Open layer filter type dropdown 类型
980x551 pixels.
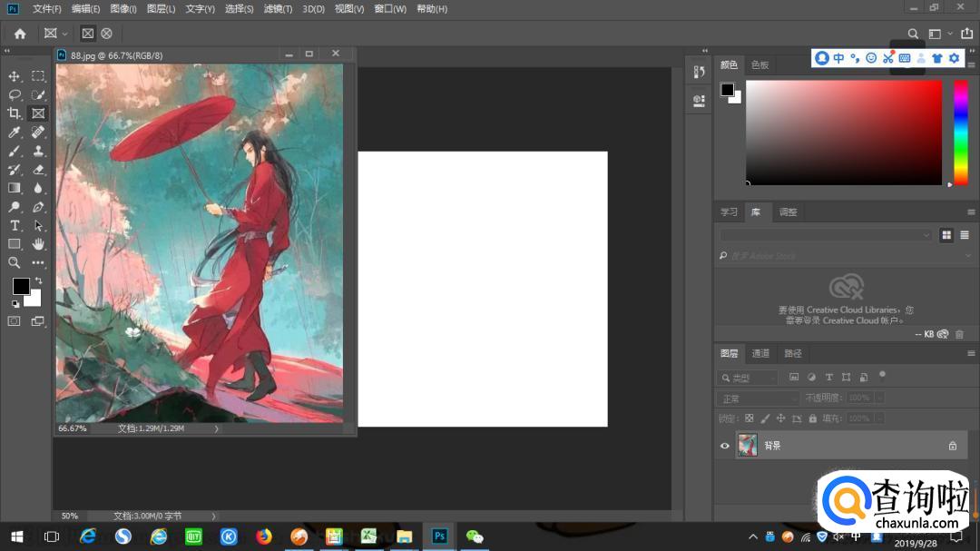point(748,378)
